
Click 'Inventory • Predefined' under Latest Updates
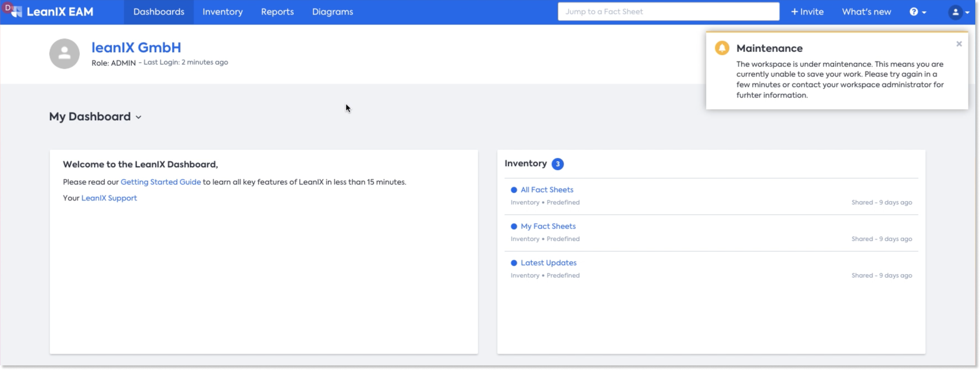click(x=545, y=276)
